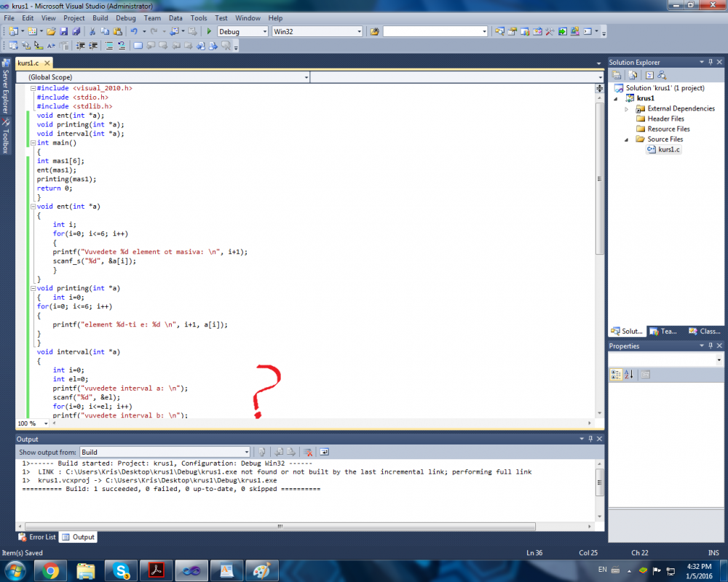728x582 pixels.
Task: Click the Uncomment selected lines icon
Action: pos(122,46)
